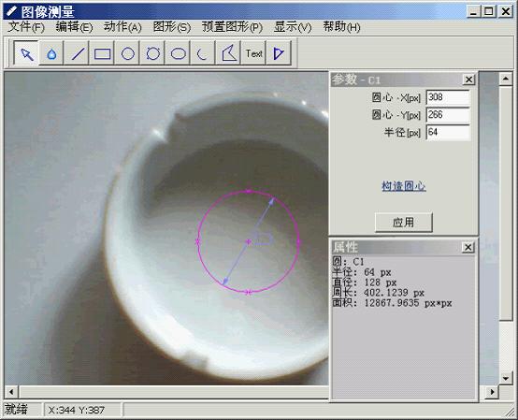Click the 应用 button
Image resolution: width=518 pixels, height=420 pixels.
(x=403, y=222)
